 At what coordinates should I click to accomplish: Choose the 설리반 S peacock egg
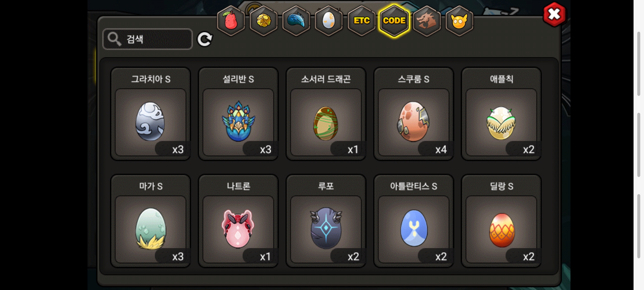coord(238,114)
